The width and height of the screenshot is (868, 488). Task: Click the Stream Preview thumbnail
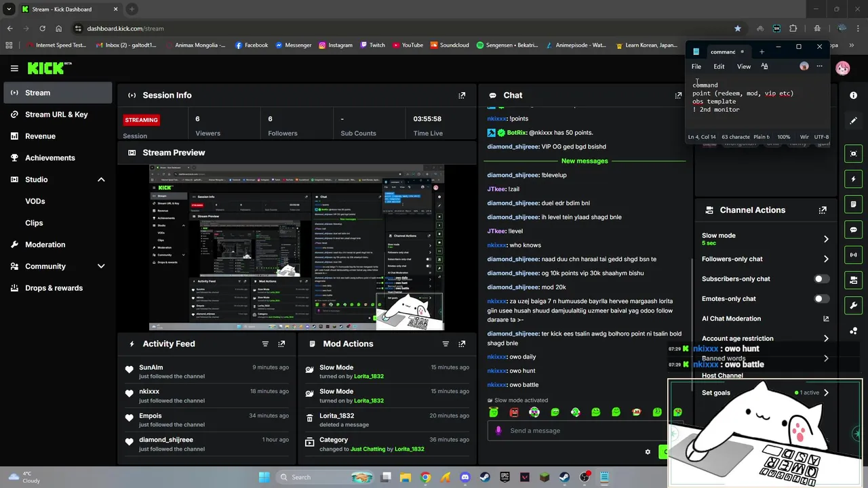point(297,248)
